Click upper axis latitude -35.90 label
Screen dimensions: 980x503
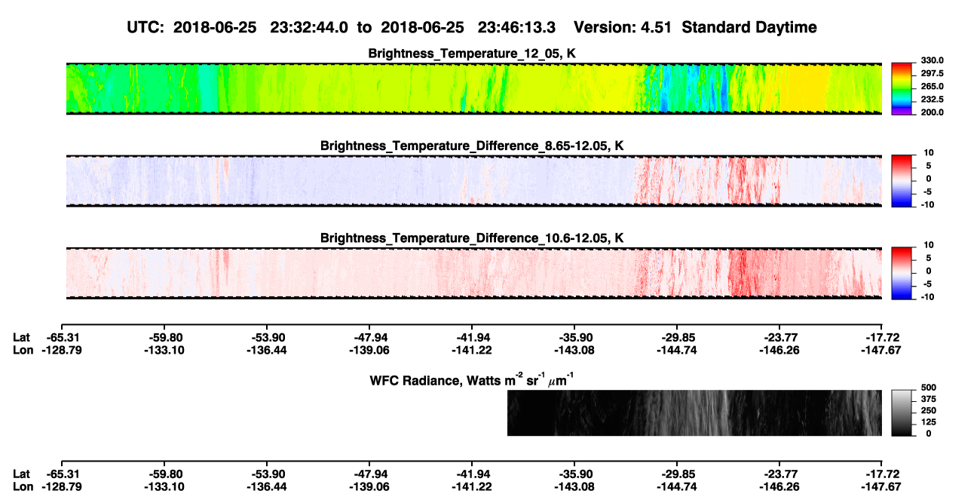point(574,337)
